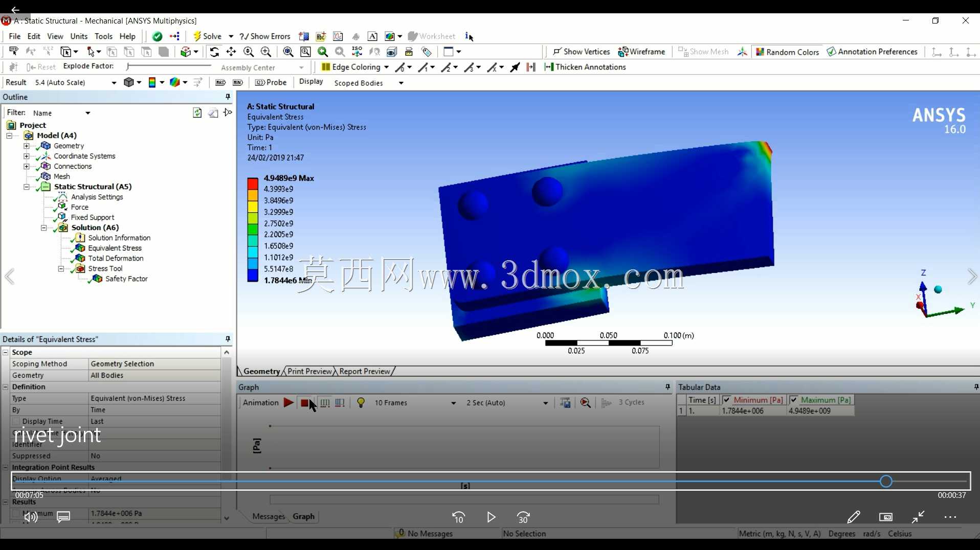
Task: Pin the Tabular Data panel
Action: click(976, 387)
